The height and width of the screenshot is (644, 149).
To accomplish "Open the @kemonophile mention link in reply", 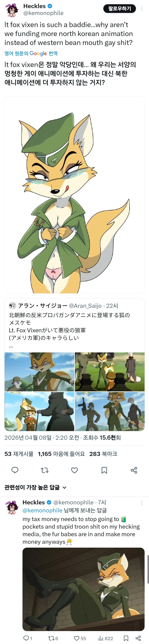I will (x=42, y=510).
